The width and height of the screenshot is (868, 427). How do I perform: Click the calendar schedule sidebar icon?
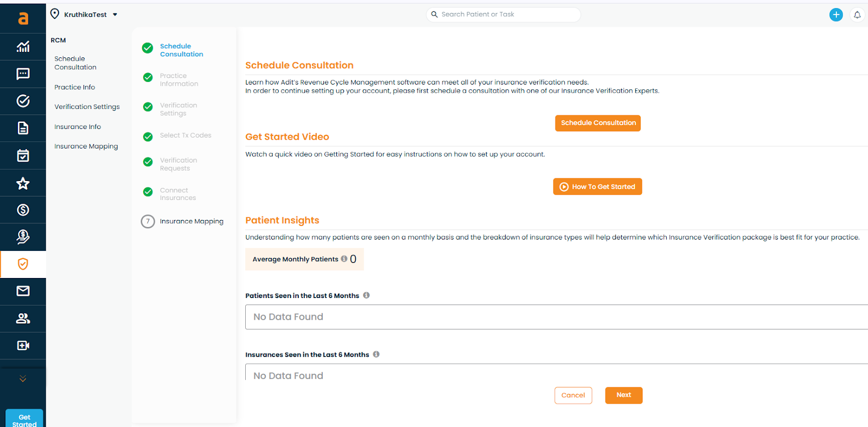click(23, 156)
